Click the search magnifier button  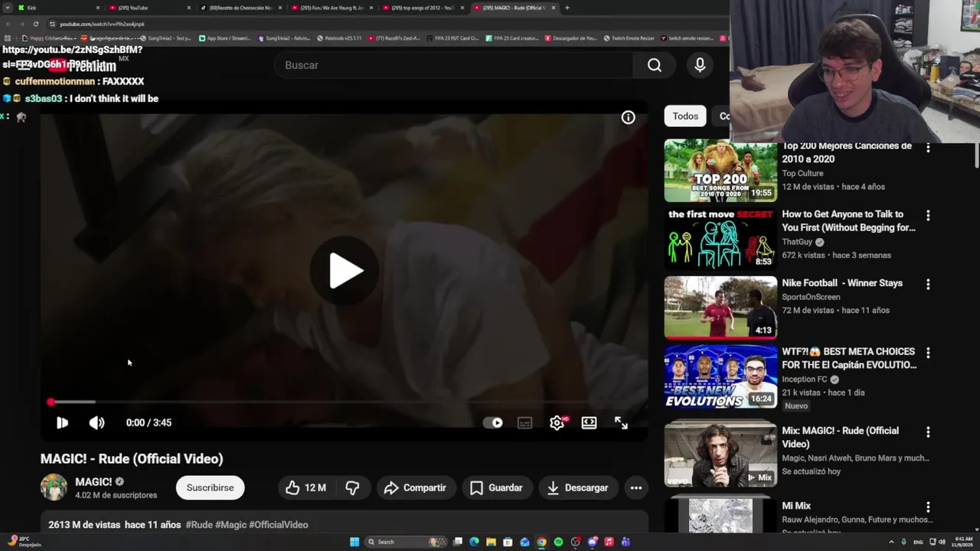point(654,65)
